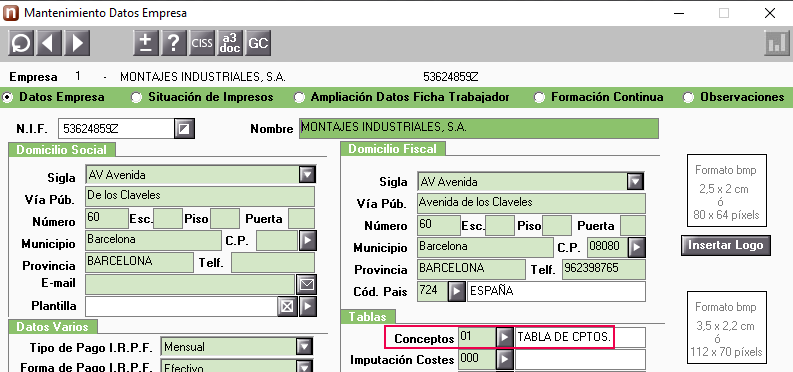Click the bar chart icon at toolbar right

pos(777,43)
